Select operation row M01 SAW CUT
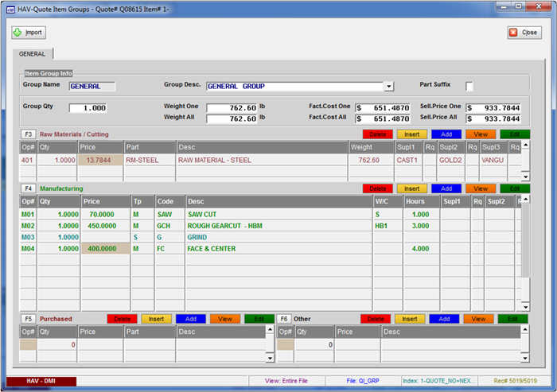The image size is (557, 392). pyautogui.click(x=270, y=215)
